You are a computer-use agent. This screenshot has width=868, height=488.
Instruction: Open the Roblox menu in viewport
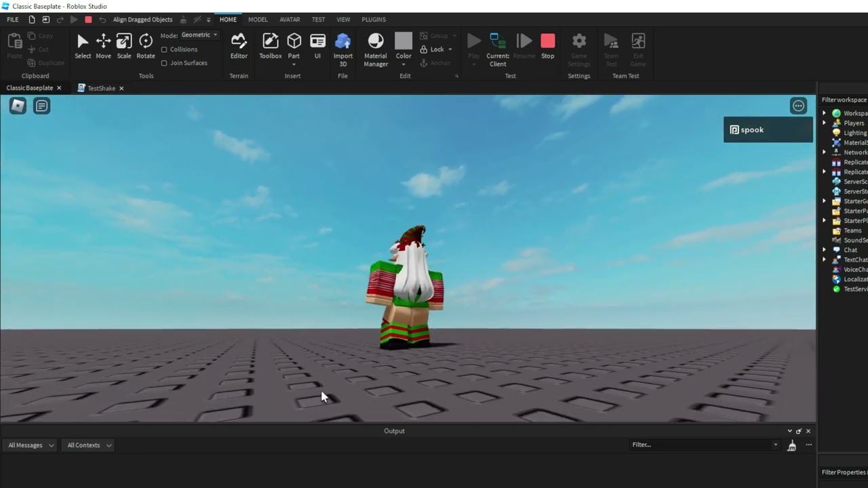18,106
